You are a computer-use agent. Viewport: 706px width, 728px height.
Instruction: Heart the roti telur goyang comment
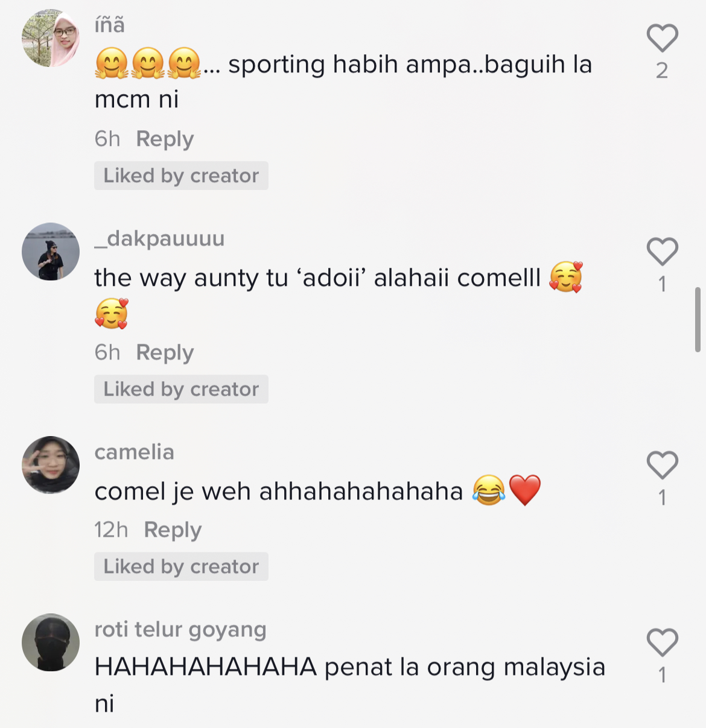tap(663, 642)
